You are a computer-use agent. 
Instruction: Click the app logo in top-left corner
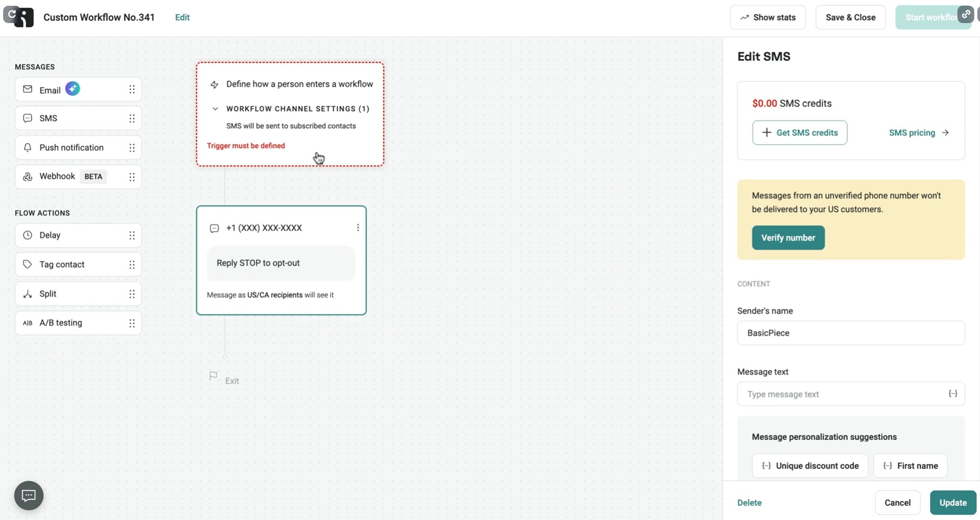coord(24,17)
